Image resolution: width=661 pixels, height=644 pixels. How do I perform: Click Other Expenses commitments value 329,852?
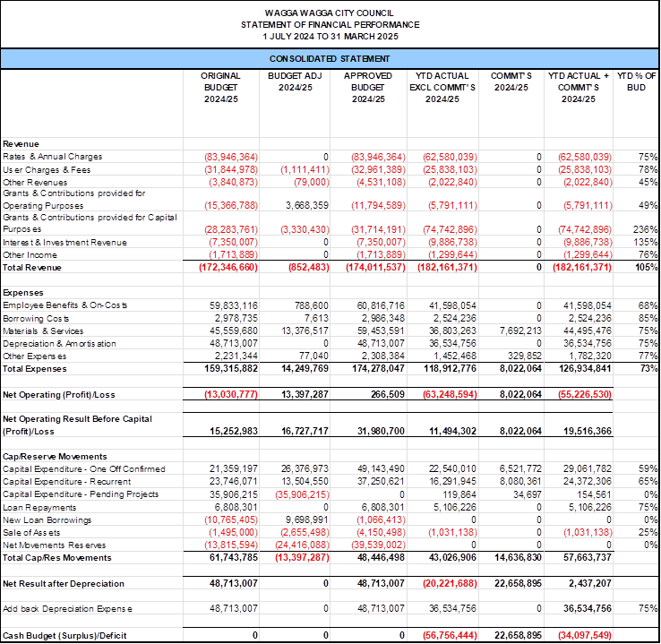525,356
